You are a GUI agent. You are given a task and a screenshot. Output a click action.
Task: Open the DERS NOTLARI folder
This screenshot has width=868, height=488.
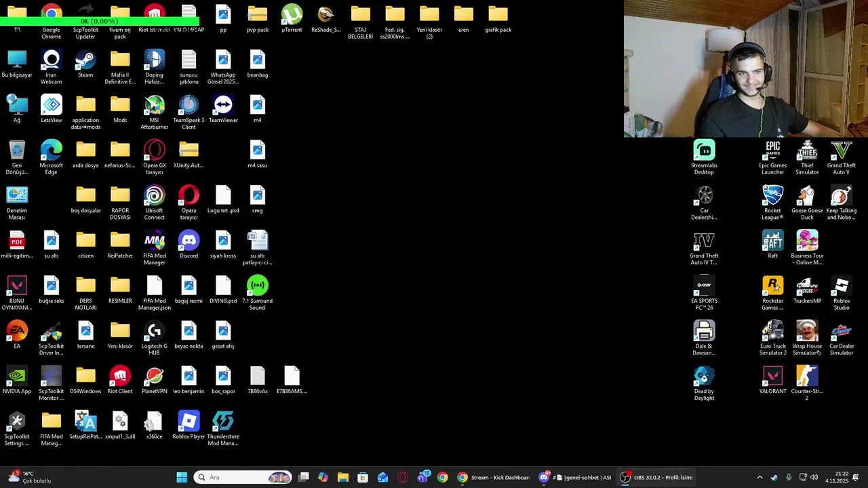point(85,293)
